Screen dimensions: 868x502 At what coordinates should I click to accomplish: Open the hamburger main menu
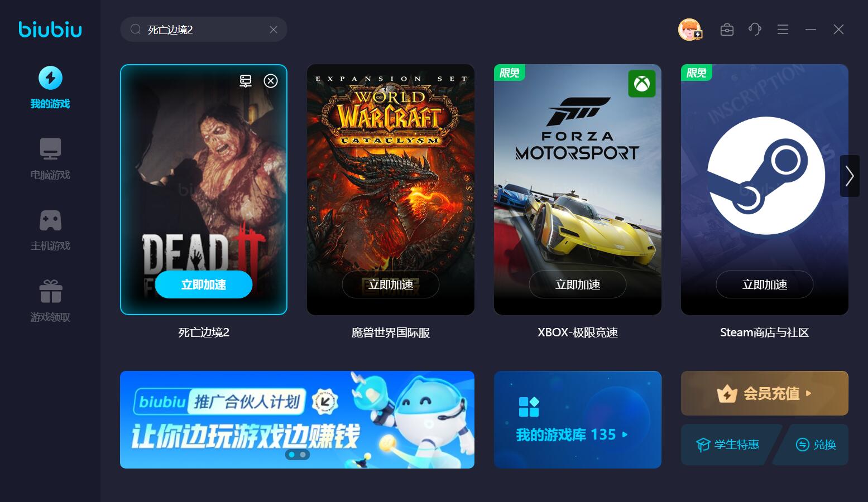pyautogui.click(x=783, y=30)
